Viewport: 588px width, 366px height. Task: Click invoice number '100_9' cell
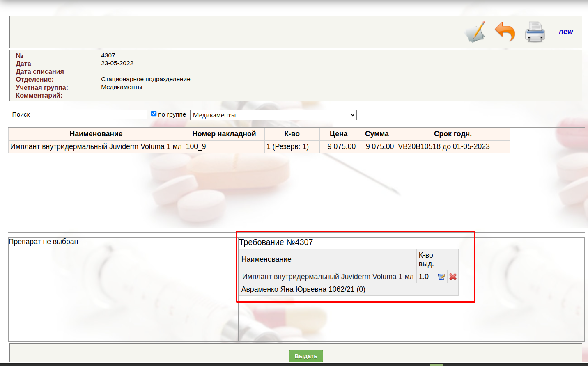click(196, 146)
